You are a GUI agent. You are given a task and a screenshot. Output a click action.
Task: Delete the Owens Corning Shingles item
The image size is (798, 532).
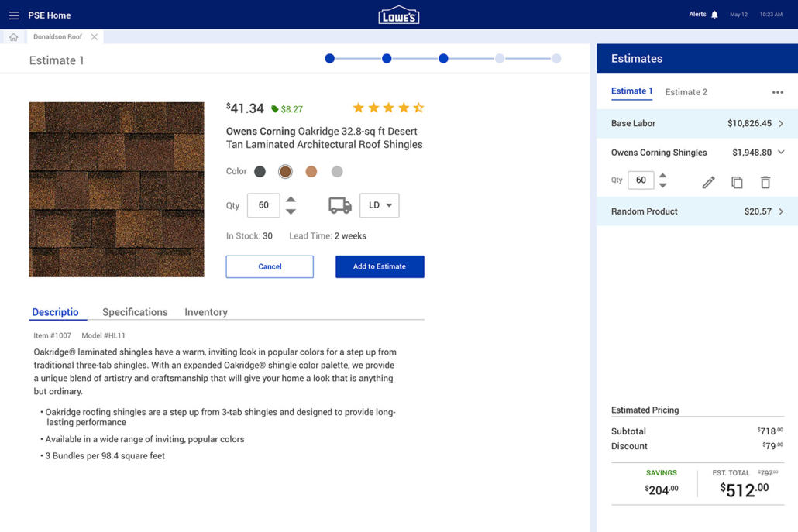pyautogui.click(x=765, y=182)
